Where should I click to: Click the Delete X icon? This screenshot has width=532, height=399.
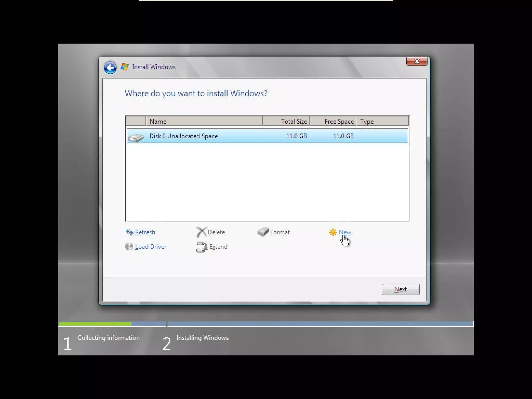201,232
